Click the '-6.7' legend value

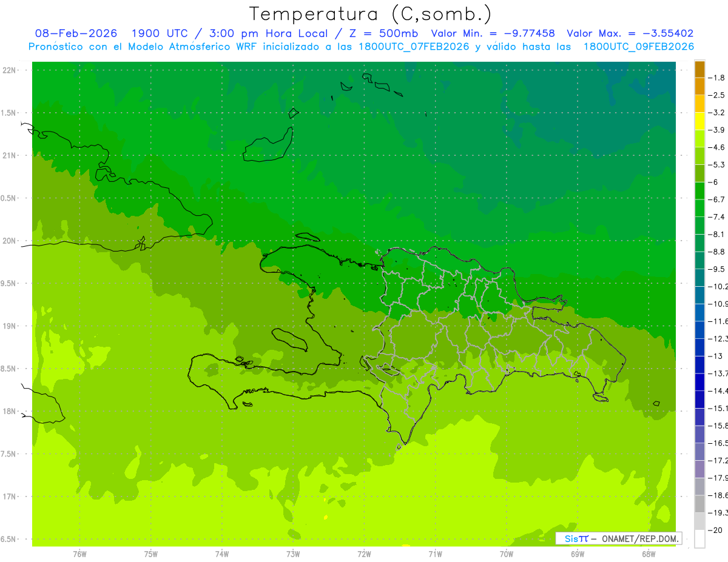(x=717, y=199)
